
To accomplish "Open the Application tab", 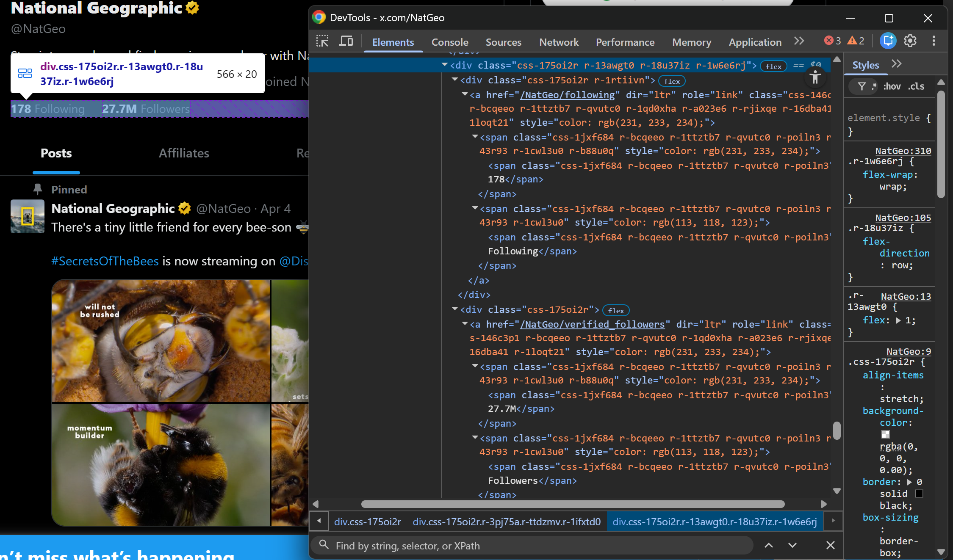I will click(755, 42).
